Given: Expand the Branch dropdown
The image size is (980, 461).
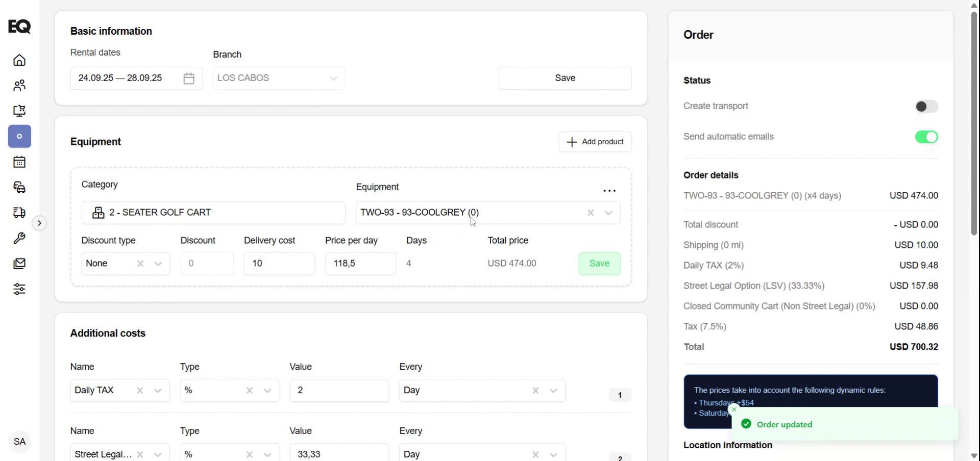Looking at the screenshot, I should (333, 79).
